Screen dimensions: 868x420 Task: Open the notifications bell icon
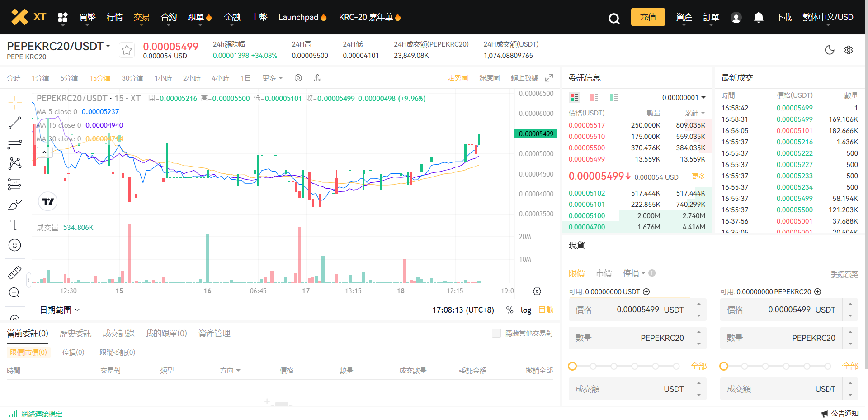point(759,17)
